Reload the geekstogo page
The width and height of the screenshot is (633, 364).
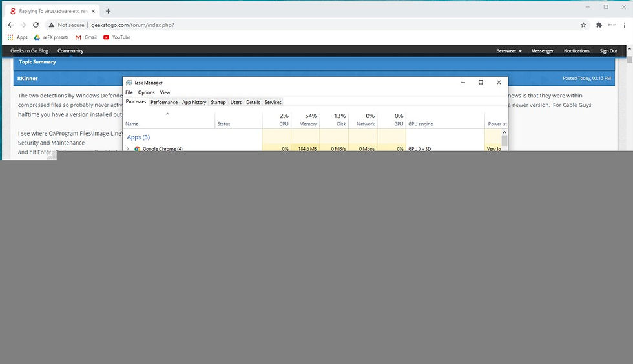click(36, 25)
